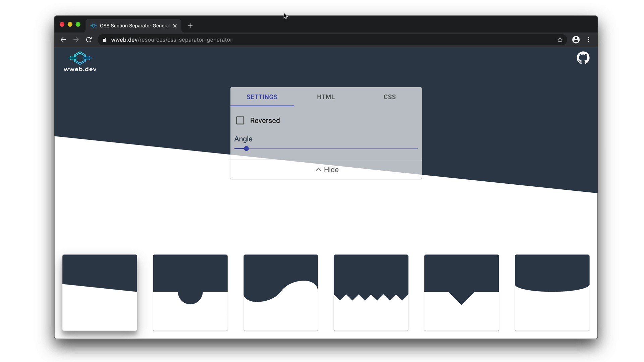The height and width of the screenshot is (362, 644).
Task: Switch to the HTML tab
Action: (x=326, y=97)
